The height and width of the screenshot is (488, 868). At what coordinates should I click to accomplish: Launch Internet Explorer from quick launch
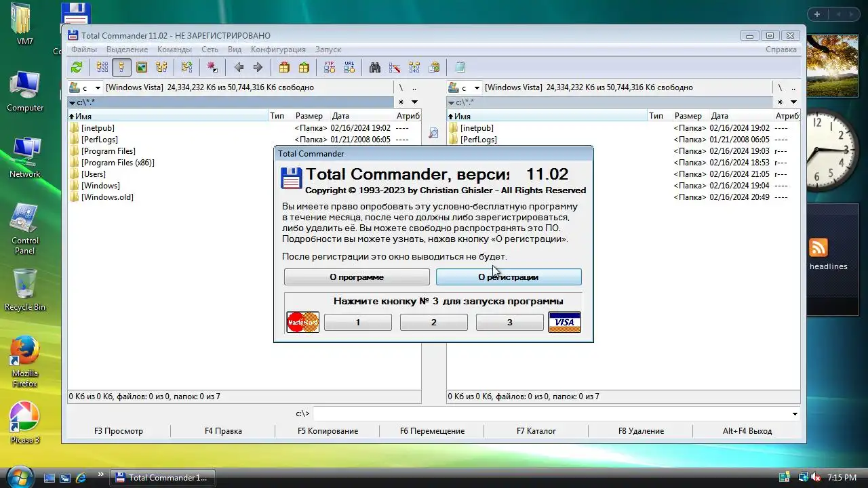click(x=81, y=478)
